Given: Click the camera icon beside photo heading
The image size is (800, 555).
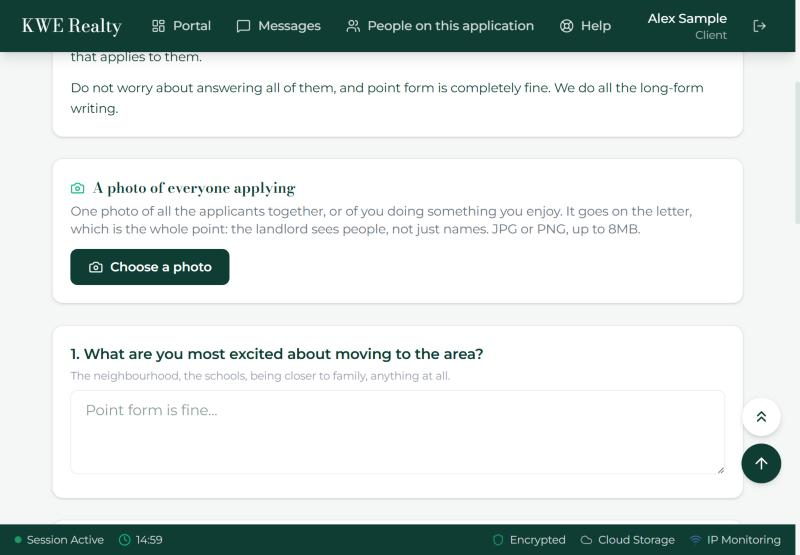Looking at the screenshot, I should 78,188.
